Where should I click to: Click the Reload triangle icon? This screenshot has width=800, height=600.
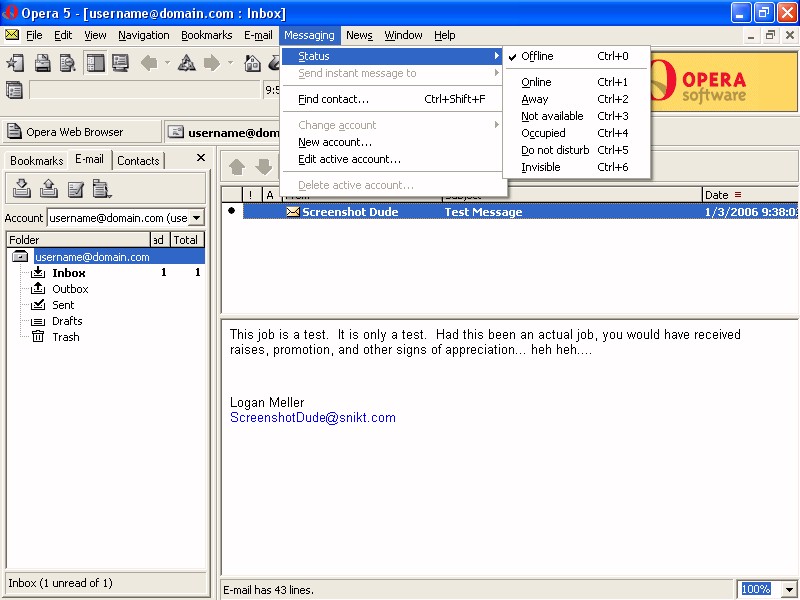(186, 63)
